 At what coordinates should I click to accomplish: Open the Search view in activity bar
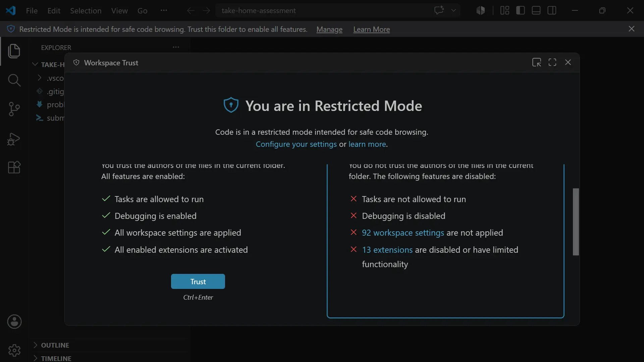tap(14, 80)
